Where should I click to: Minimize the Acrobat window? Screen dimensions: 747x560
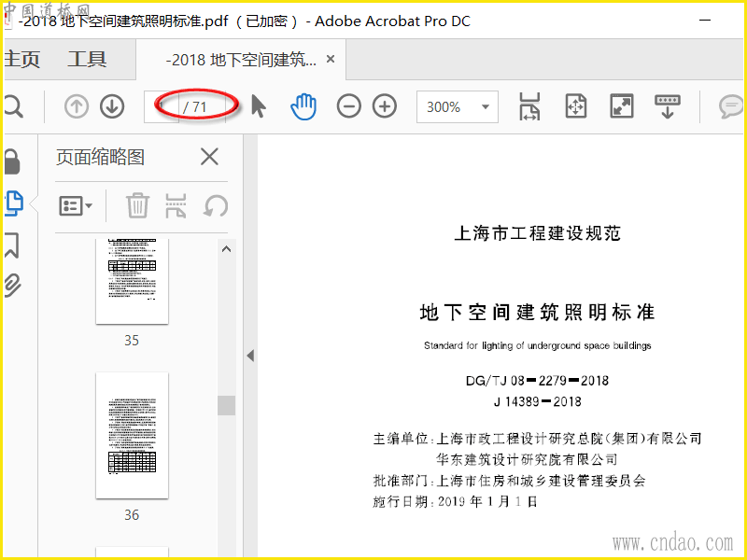coord(705,21)
